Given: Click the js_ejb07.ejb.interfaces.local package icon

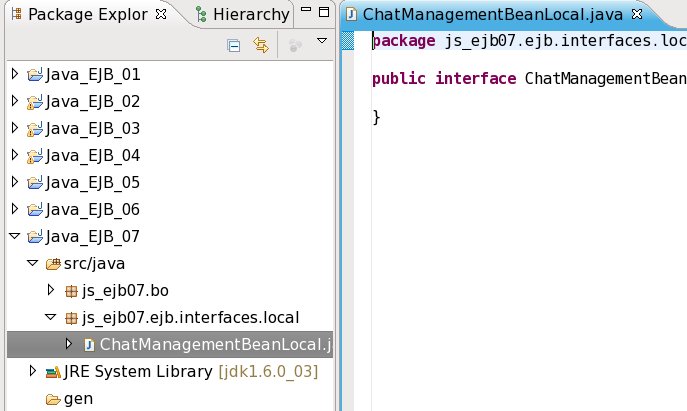Looking at the screenshot, I should coord(71,318).
